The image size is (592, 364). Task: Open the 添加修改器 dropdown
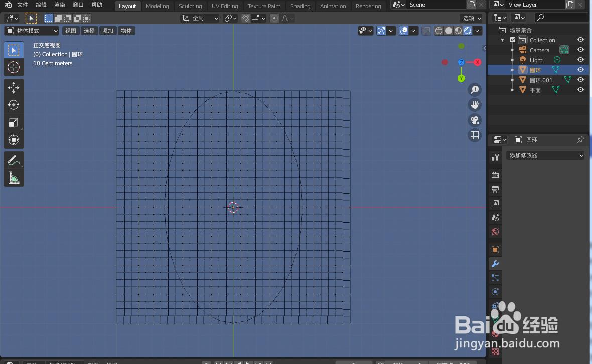[545, 155]
